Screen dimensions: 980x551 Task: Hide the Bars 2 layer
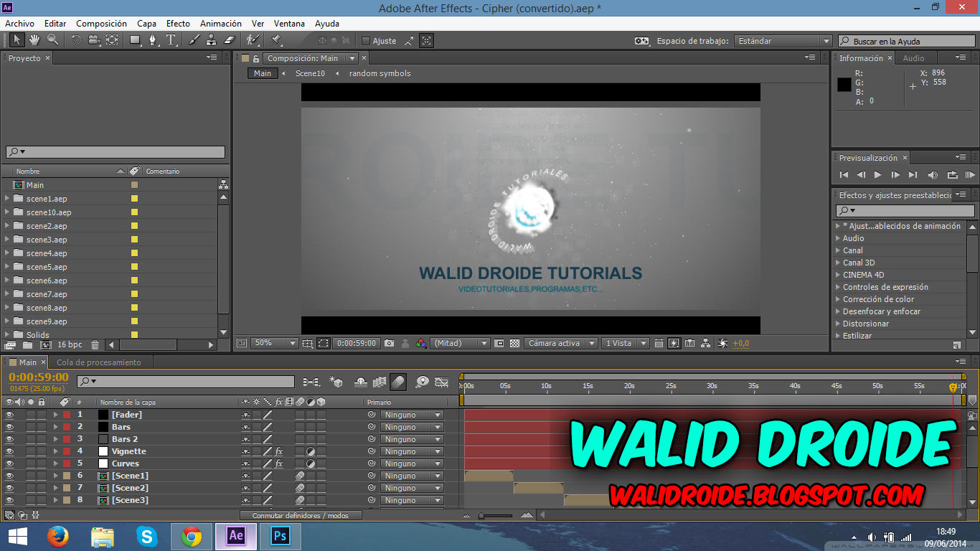9,439
